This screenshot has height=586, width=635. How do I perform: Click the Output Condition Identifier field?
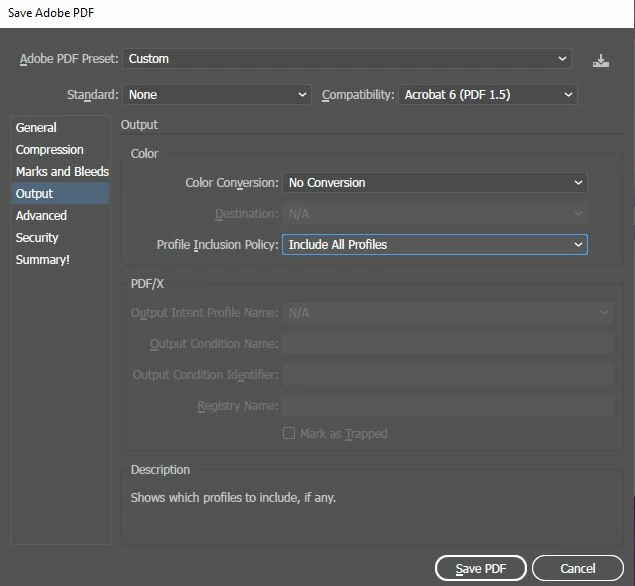[x=448, y=375]
